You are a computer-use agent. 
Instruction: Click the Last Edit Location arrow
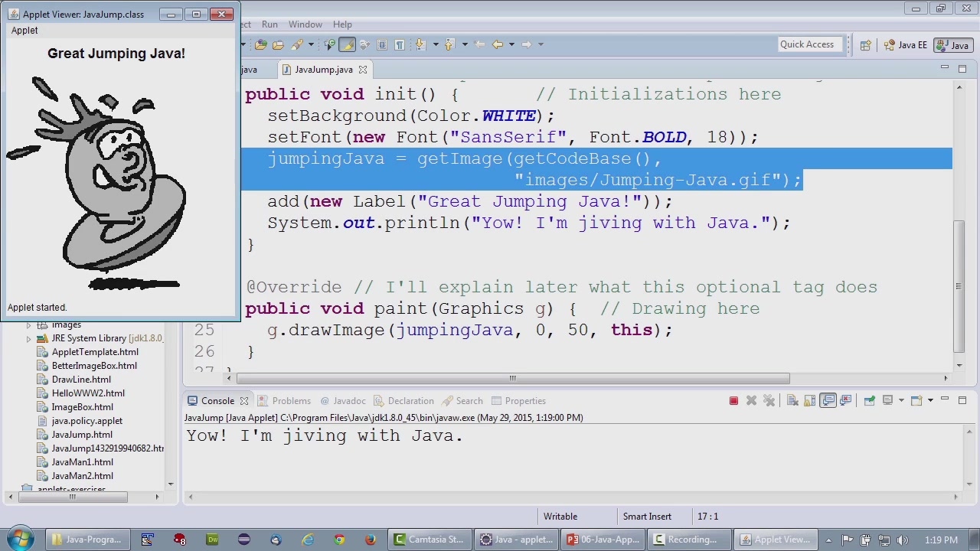click(479, 44)
